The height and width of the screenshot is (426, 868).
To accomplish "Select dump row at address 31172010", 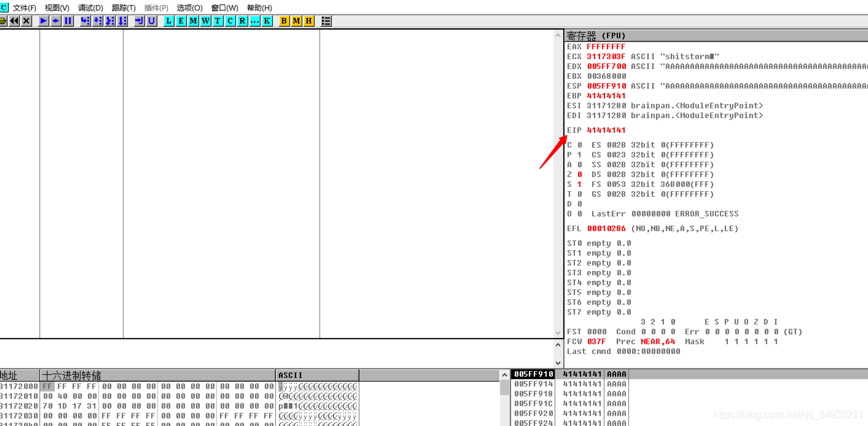I will coord(179,396).
